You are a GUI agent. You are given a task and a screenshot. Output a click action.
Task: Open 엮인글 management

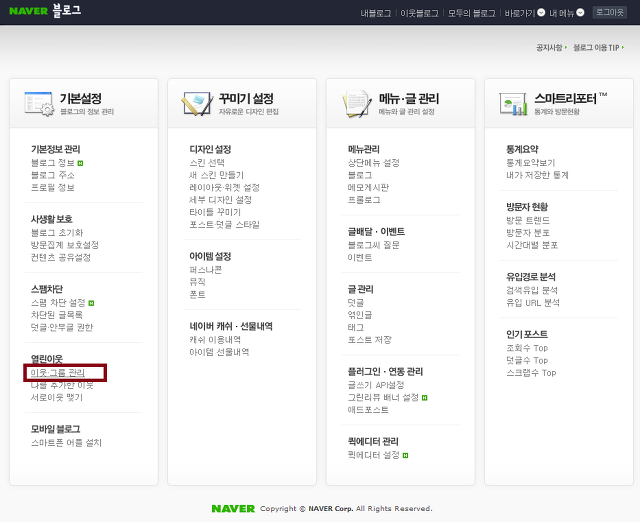point(360,315)
